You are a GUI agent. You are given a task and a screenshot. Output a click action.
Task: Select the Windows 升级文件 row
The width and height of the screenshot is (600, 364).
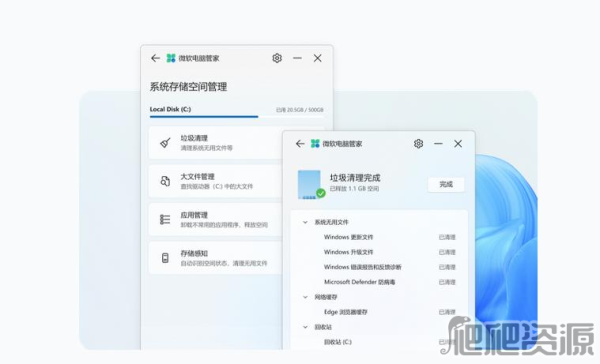tap(379, 252)
